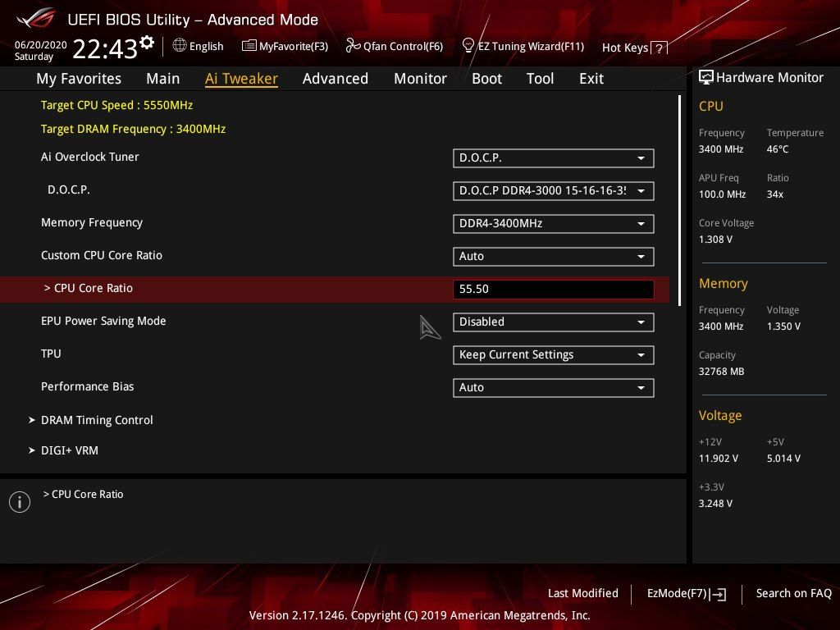Click the Memory Frequency label
This screenshot has width=840, height=630.
(x=92, y=222)
